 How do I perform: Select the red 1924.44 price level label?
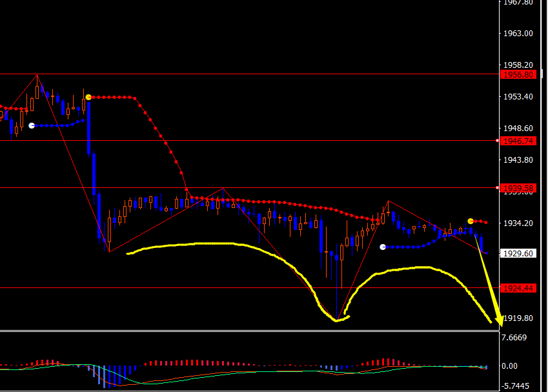point(518,288)
